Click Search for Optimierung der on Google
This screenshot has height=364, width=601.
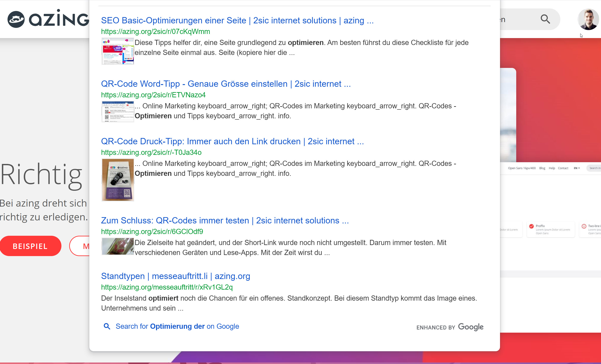pos(177,326)
